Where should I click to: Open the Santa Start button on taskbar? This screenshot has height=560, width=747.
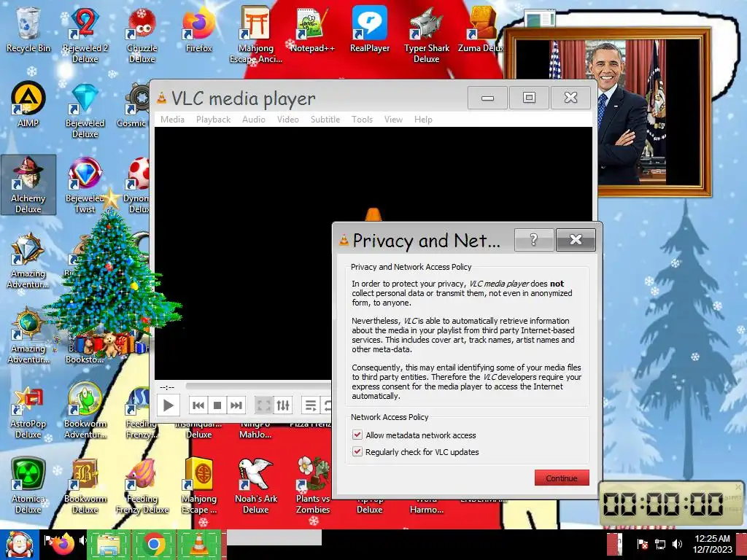[19, 544]
